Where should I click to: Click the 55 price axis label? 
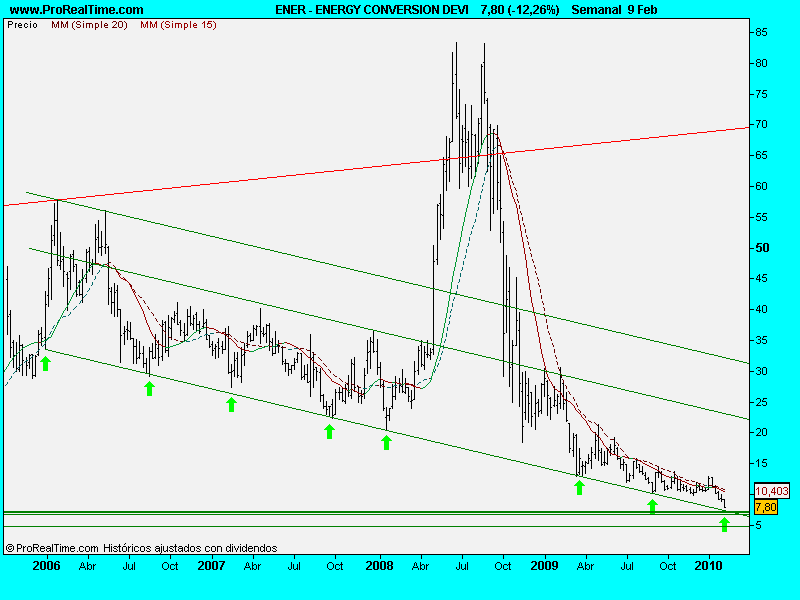pos(761,217)
